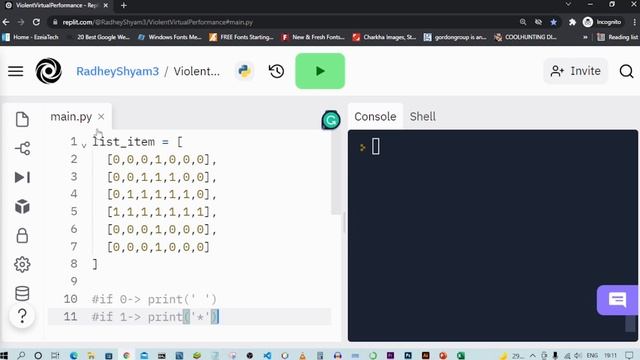The height and width of the screenshot is (360, 640).
Task: Collapse code fold arrow on line 1
Action: coord(84,145)
